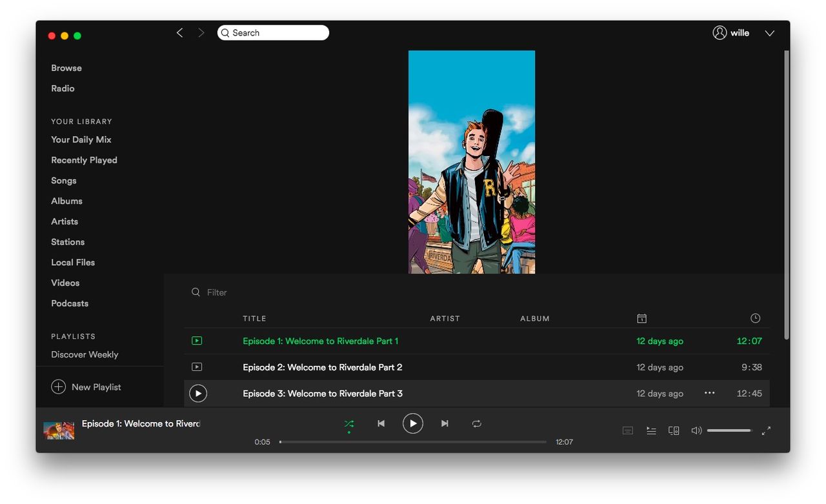Click the 12:45 duration of Episode 3

point(749,393)
